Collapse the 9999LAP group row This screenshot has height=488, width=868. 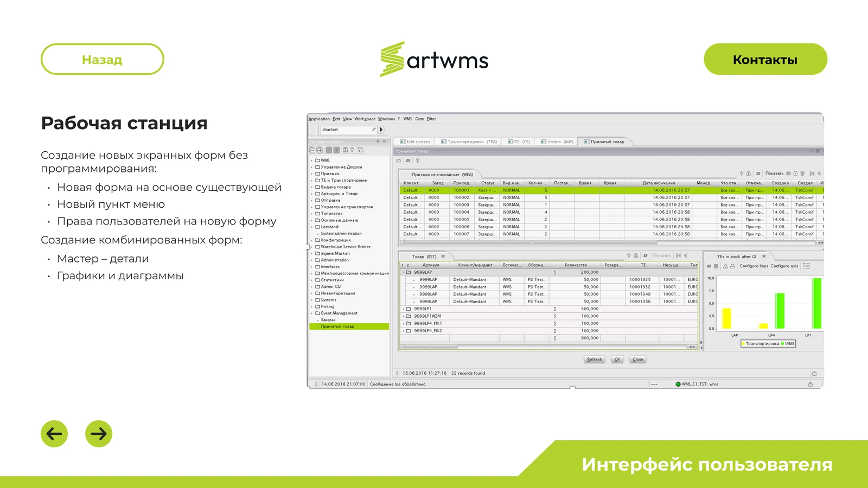[403, 272]
